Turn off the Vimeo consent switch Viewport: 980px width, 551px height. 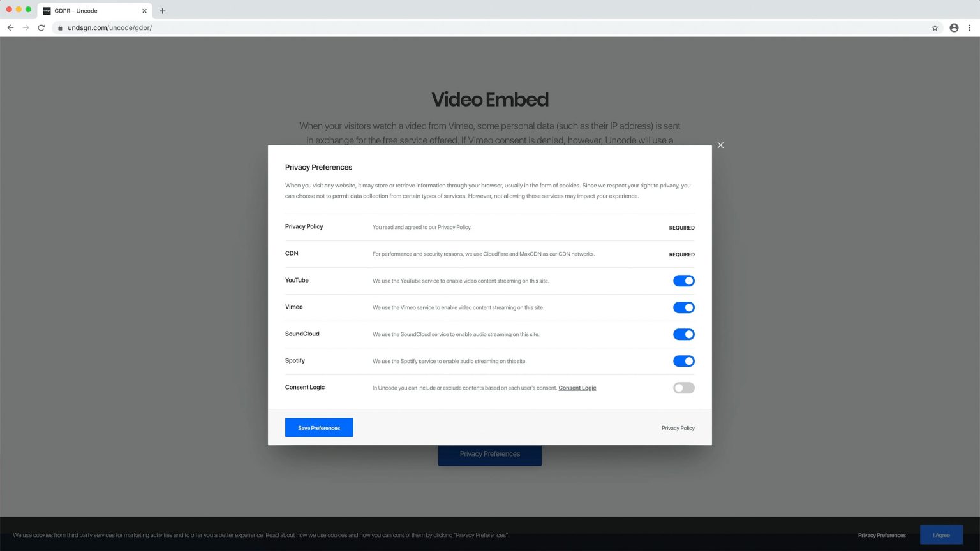(683, 307)
